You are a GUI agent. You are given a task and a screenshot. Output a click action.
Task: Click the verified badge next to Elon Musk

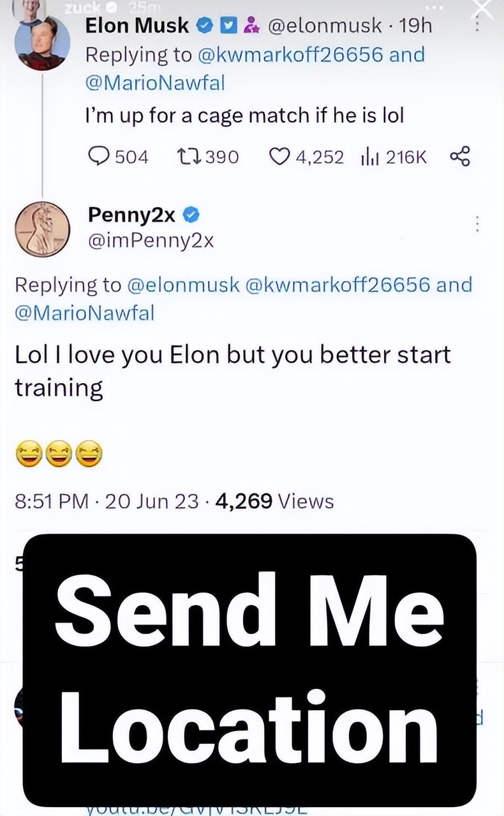tap(205, 26)
